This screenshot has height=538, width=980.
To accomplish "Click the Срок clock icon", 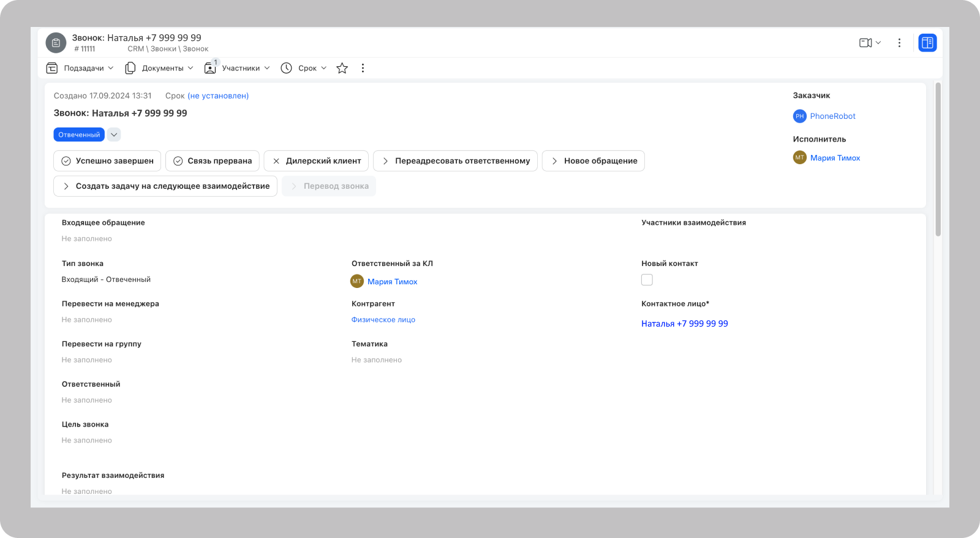I will click(286, 68).
